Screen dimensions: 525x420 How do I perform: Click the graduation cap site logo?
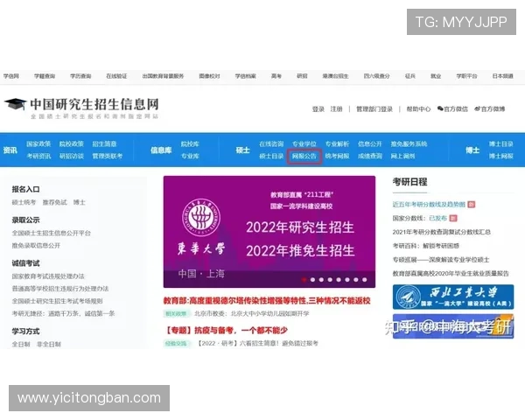[x=16, y=104]
